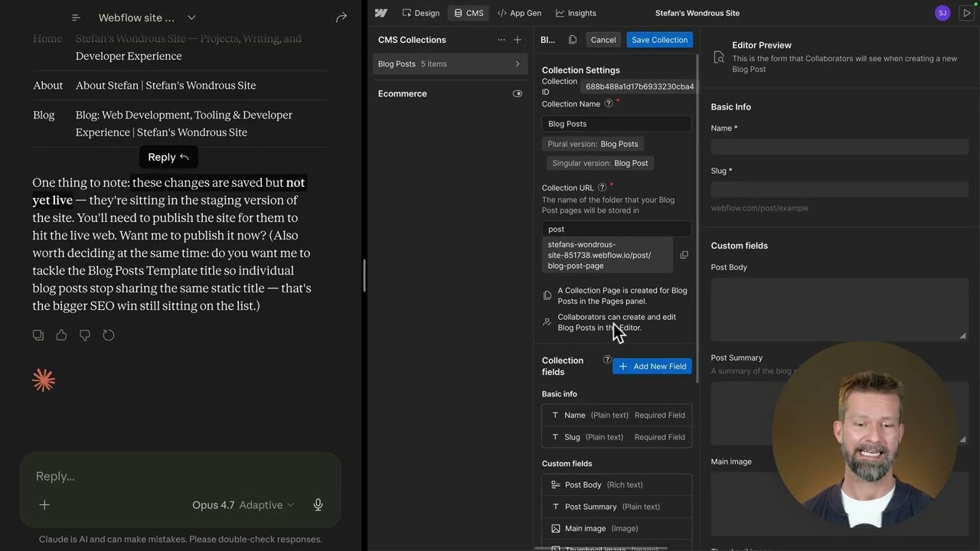Start voice input with the microphone icon
This screenshot has height=551, width=980.
tap(318, 505)
